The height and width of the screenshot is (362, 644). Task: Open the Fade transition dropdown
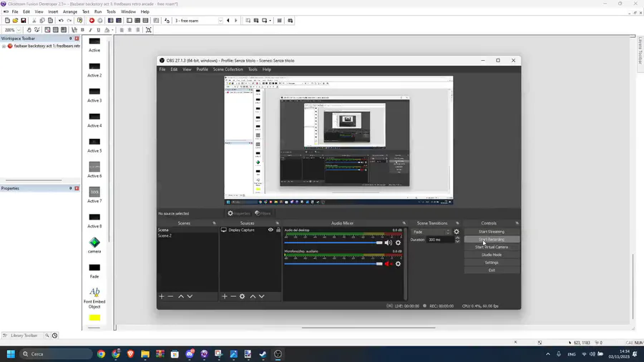click(431, 232)
